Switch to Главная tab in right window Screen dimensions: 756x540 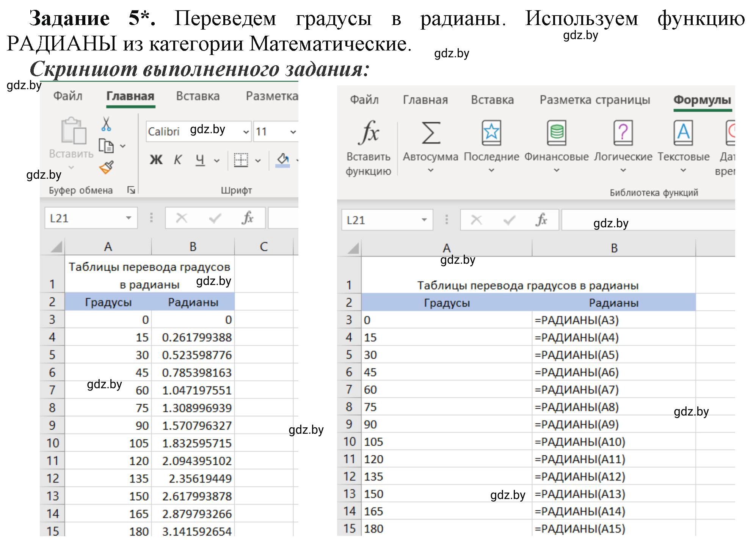425,100
